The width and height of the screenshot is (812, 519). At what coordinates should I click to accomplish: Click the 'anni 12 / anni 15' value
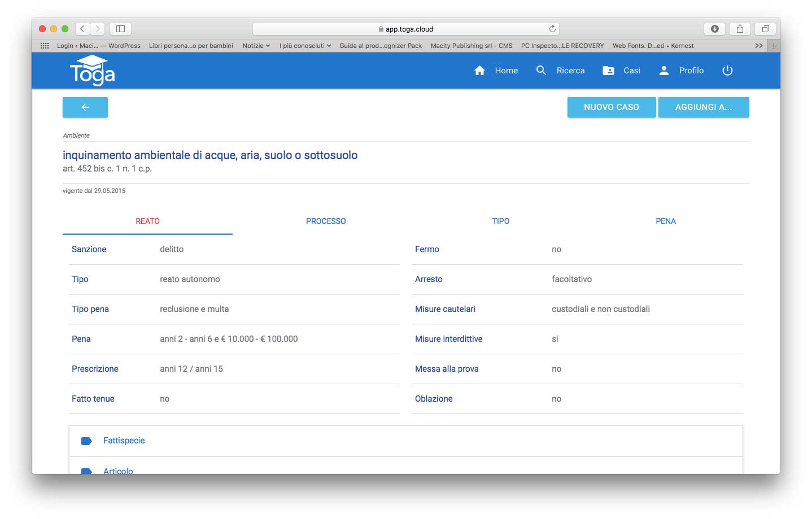coord(191,369)
